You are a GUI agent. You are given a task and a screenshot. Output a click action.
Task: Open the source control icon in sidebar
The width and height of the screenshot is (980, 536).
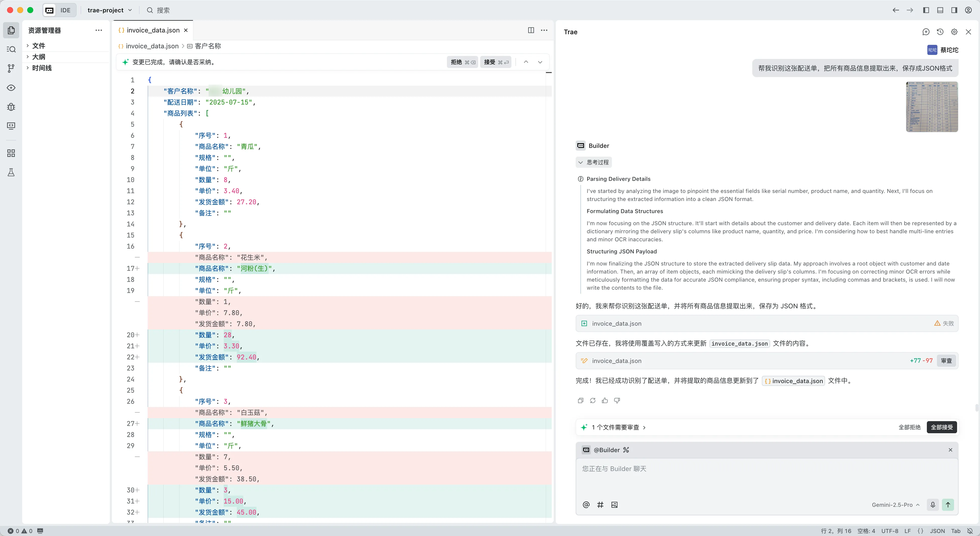11,69
